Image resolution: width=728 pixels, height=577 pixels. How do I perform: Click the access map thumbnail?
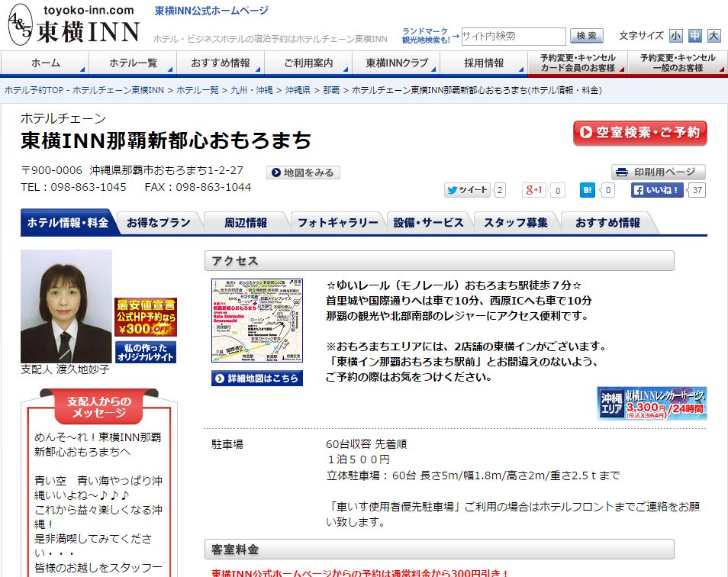click(x=257, y=321)
